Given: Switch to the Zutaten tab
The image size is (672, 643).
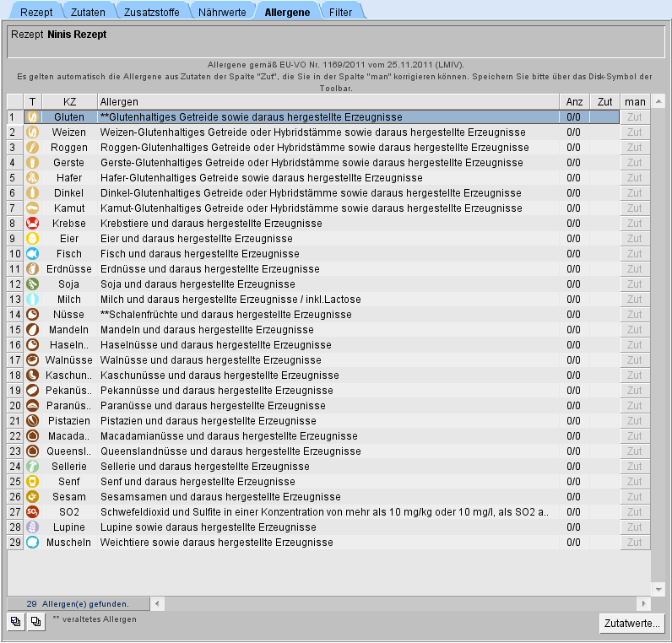Looking at the screenshot, I should click(x=87, y=13).
